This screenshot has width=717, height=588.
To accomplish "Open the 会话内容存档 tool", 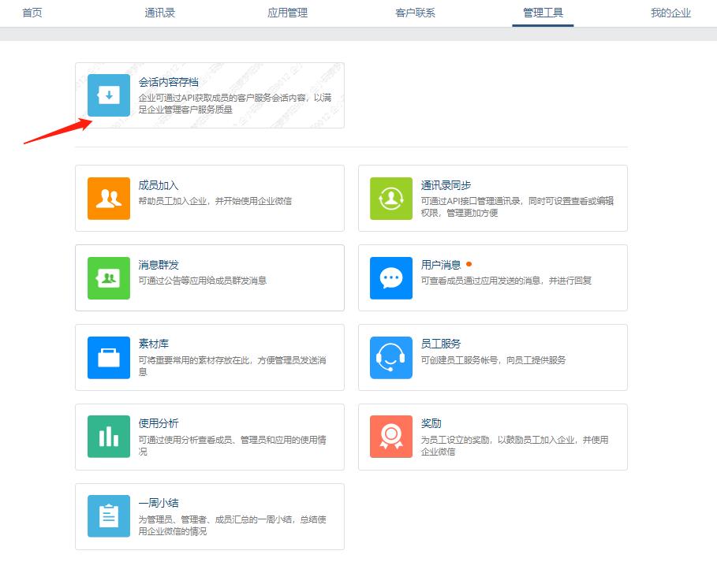I will [170, 81].
